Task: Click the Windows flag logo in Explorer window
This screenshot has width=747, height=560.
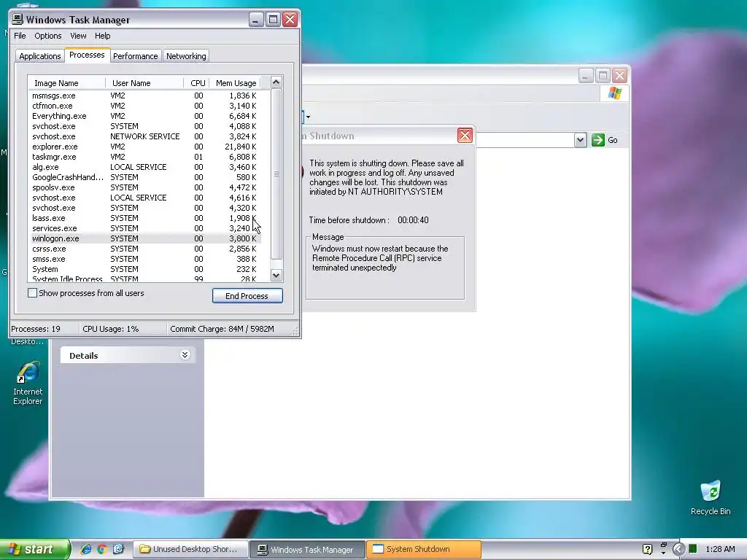Action: 614,93
